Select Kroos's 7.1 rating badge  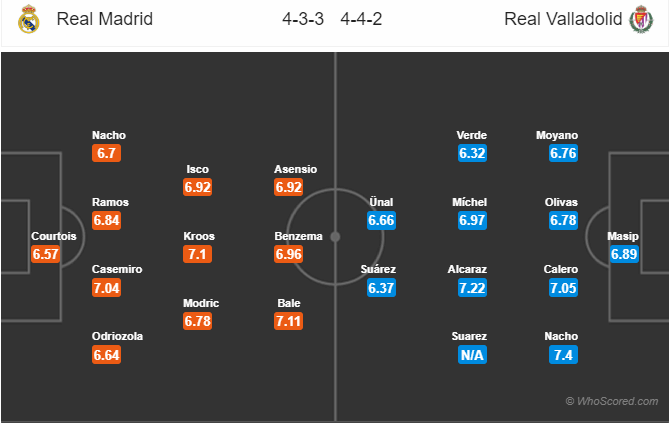click(x=198, y=254)
